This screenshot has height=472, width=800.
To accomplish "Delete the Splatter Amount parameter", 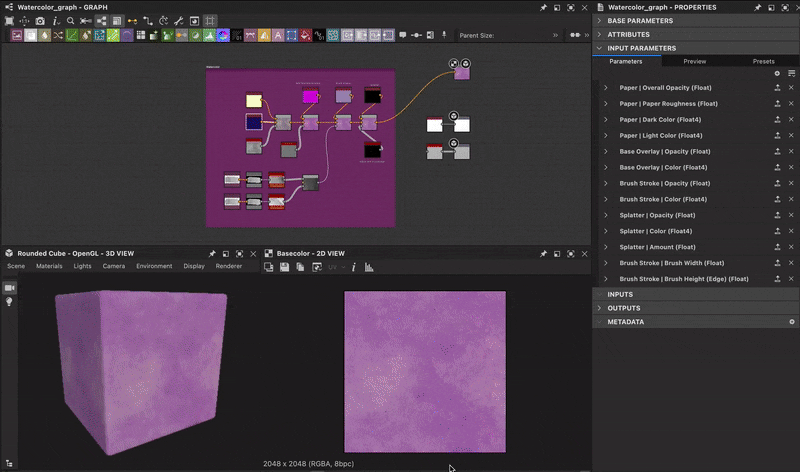I will pyautogui.click(x=791, y=247).
